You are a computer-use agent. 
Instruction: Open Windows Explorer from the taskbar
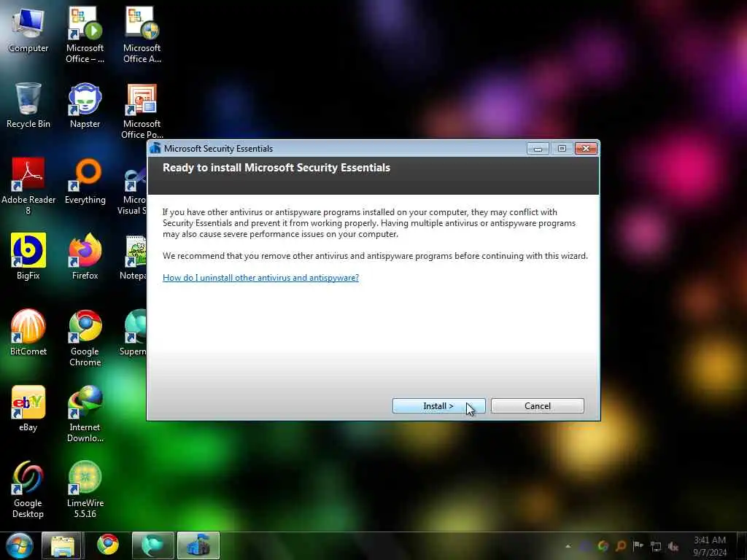pos(61,545)
